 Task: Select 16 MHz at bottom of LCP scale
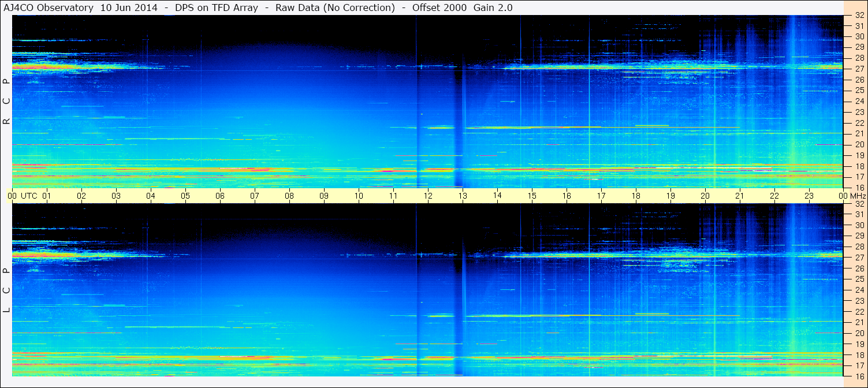859,376
